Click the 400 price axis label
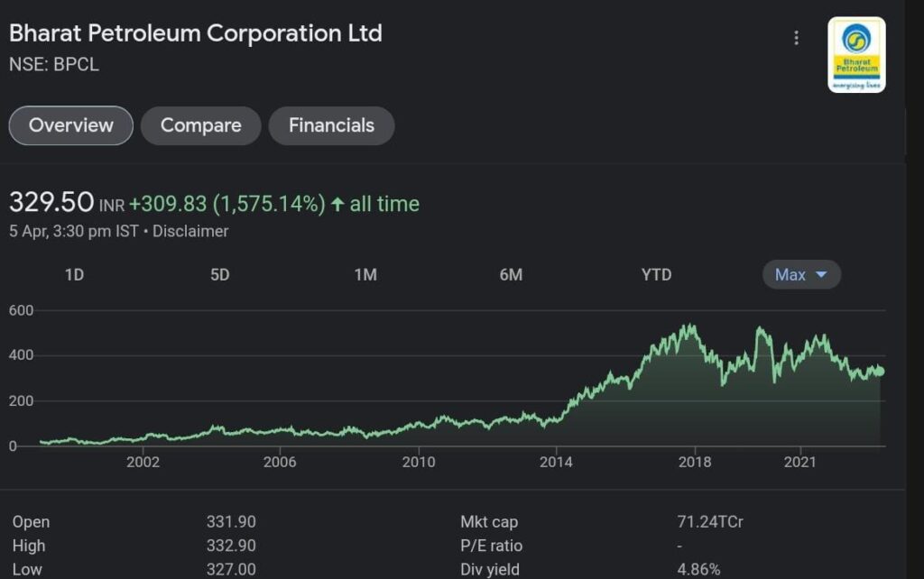Viewport: 924px width, 579px height. [22, 355]
